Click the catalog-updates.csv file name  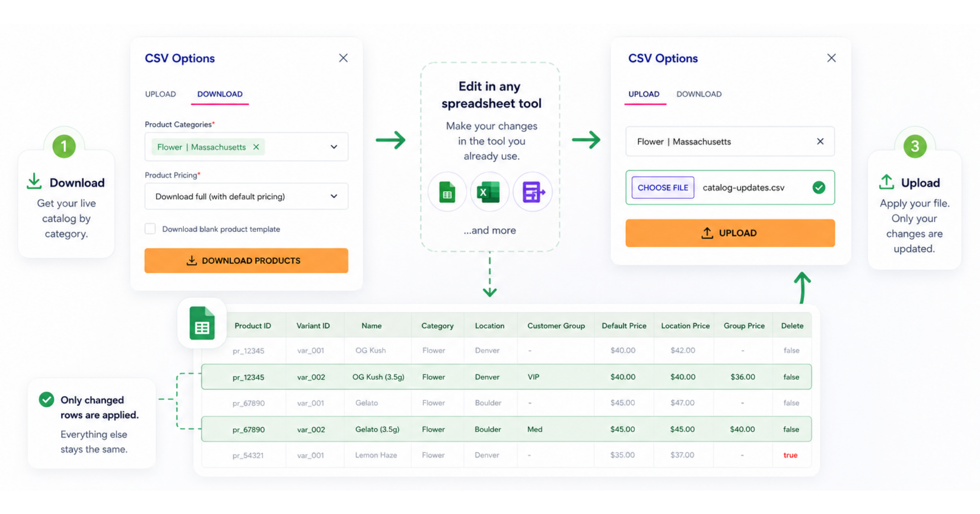click(743, 187)
